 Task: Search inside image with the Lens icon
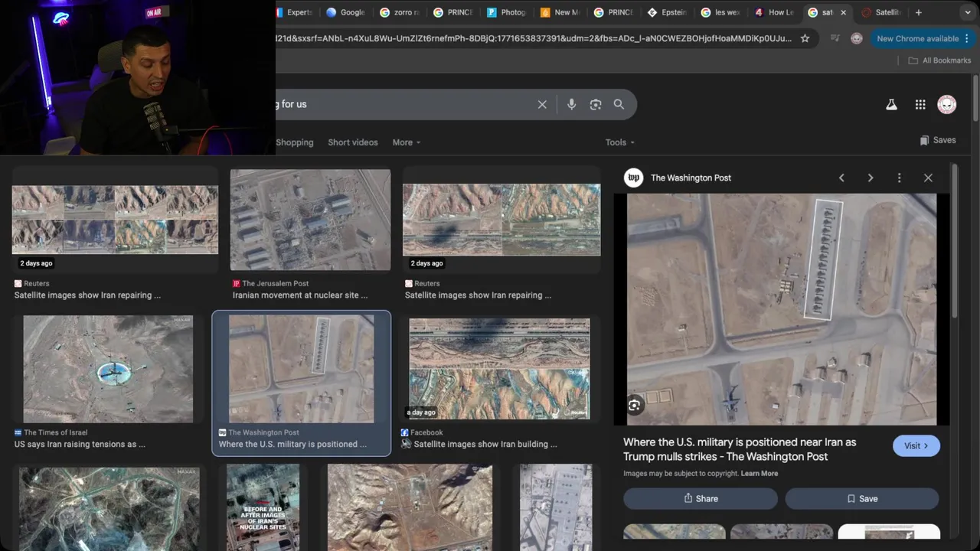(634, 406)
